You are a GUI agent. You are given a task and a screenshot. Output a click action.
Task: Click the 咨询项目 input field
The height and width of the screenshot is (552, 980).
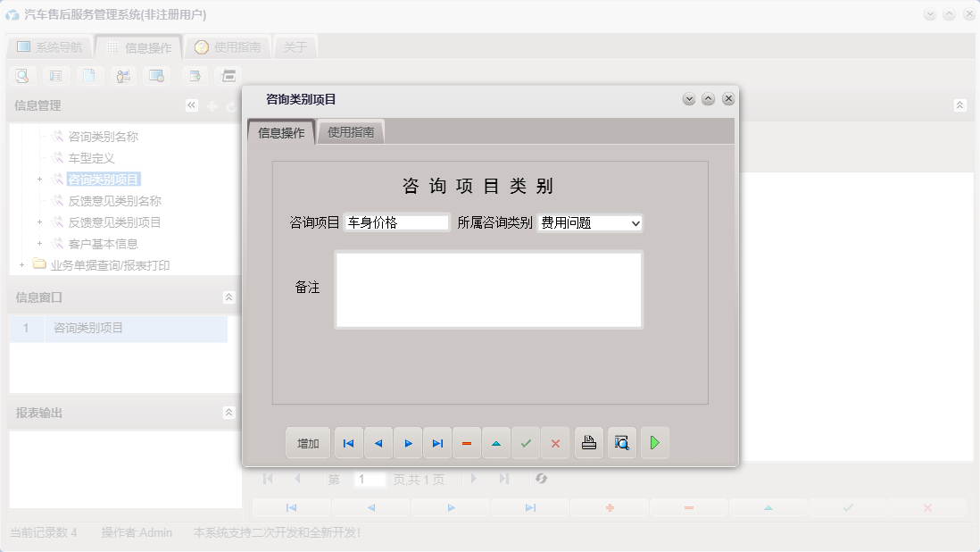pos(396,222)
